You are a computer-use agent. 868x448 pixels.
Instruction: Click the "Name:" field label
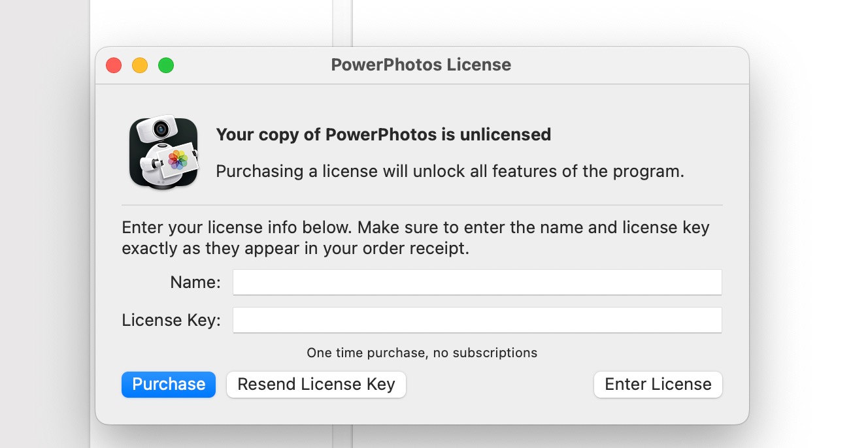pyautogui.click(x=195, y=283)
